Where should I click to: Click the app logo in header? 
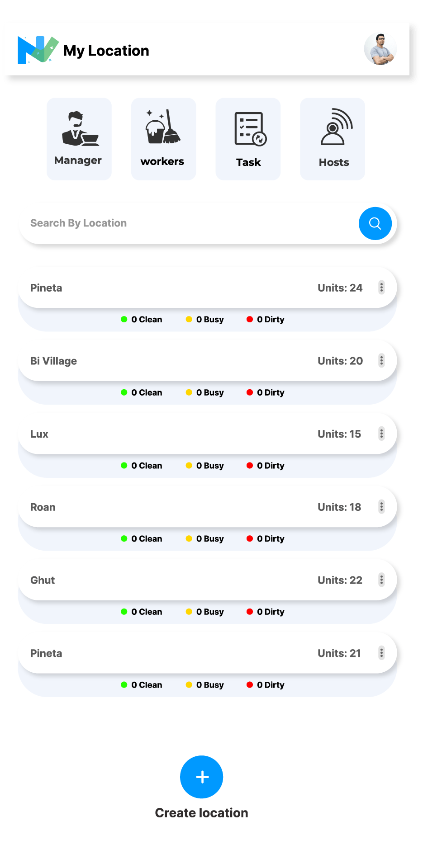click(38, 50)
